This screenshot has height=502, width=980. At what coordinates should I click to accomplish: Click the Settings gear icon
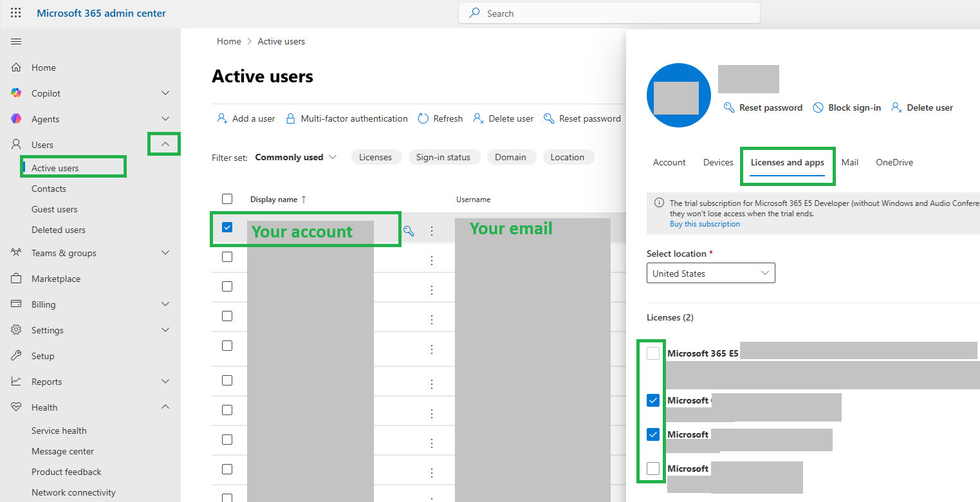[x=17, y=330]
